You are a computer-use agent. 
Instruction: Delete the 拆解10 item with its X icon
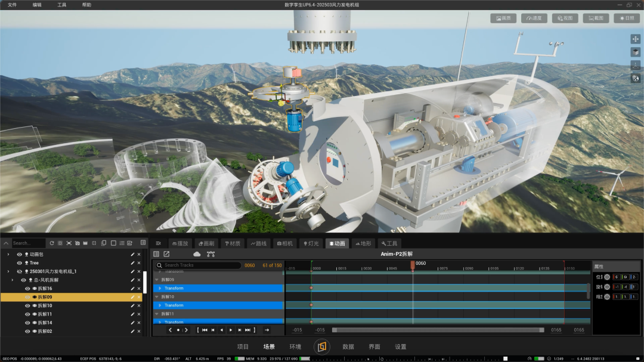pos(139,306)
